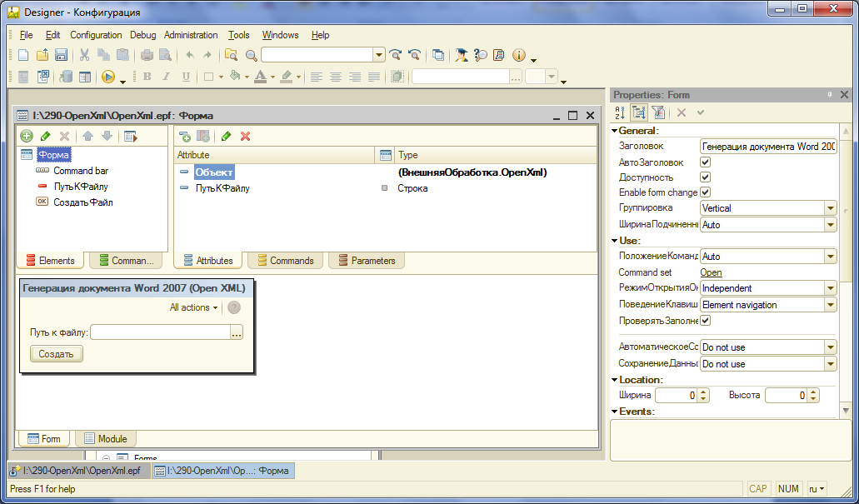Screen dimensions: 859x504
Task: Click the green Add element icon
Action: click(x=27, y=136)
